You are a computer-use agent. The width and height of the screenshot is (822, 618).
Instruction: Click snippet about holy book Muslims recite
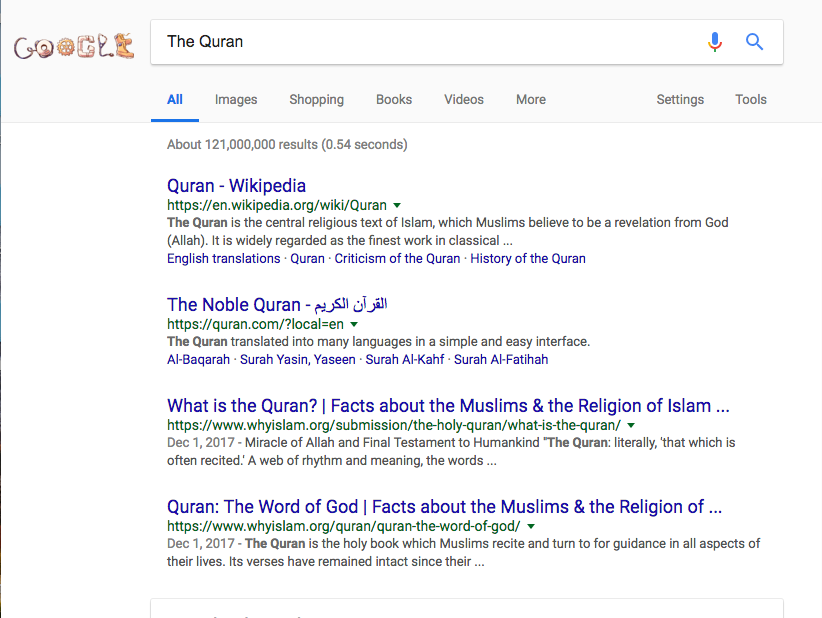463,552
